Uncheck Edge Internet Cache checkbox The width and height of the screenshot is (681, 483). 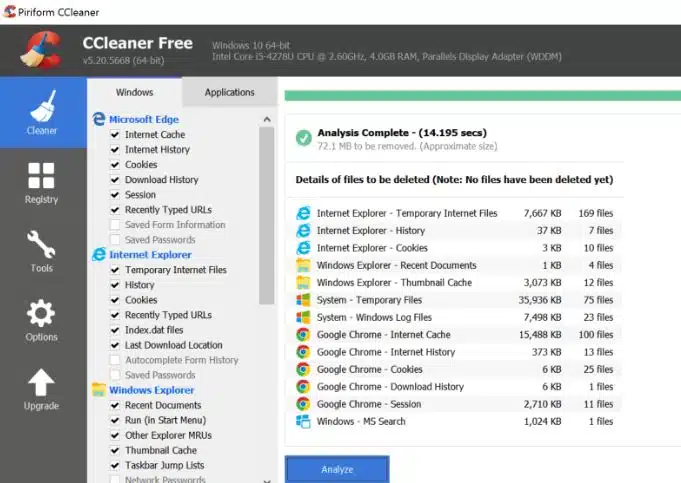(x=115, y=135)
